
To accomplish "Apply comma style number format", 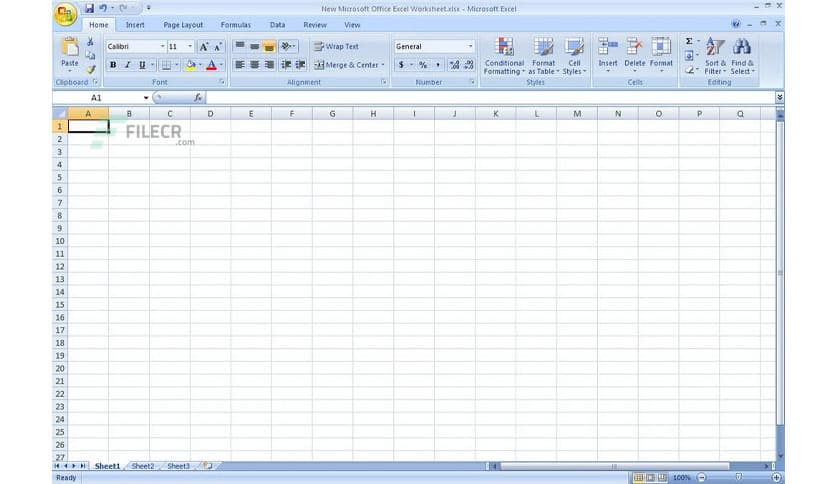I will click(x=438, y=65).
